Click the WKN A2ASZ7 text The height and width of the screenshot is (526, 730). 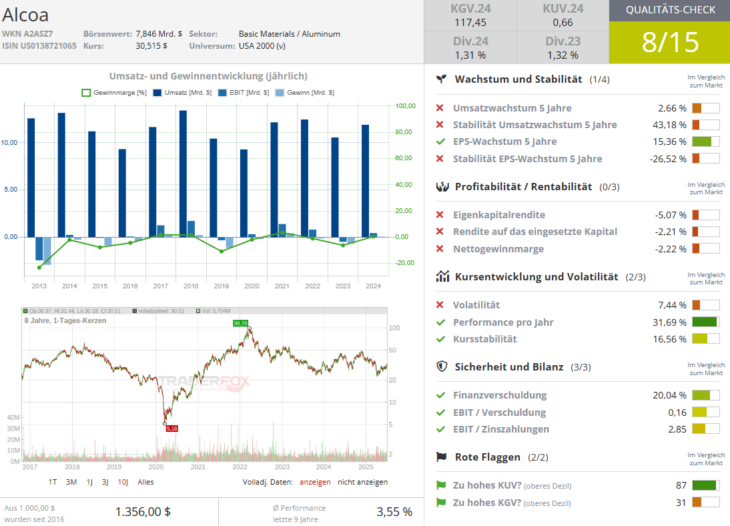click(x=27, y=34)
